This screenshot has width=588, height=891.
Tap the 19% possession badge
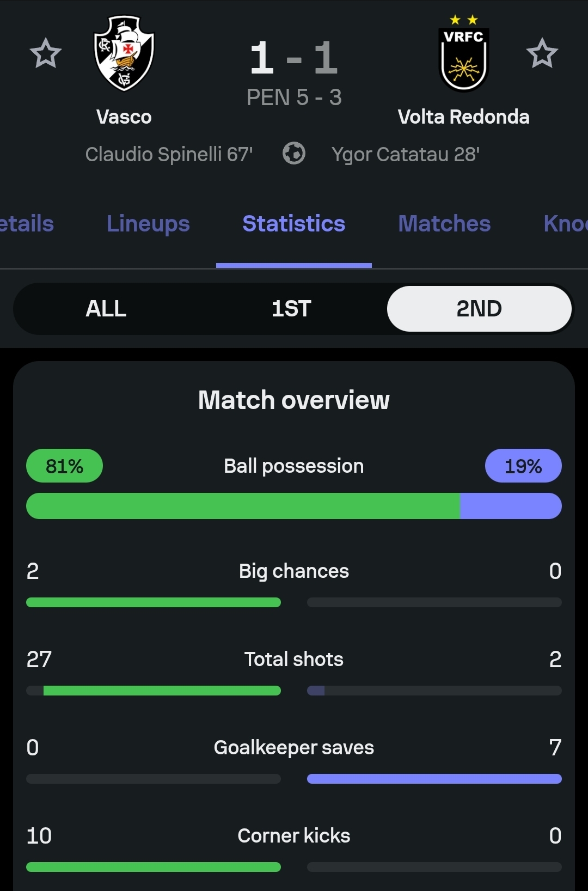click(523, 466)
